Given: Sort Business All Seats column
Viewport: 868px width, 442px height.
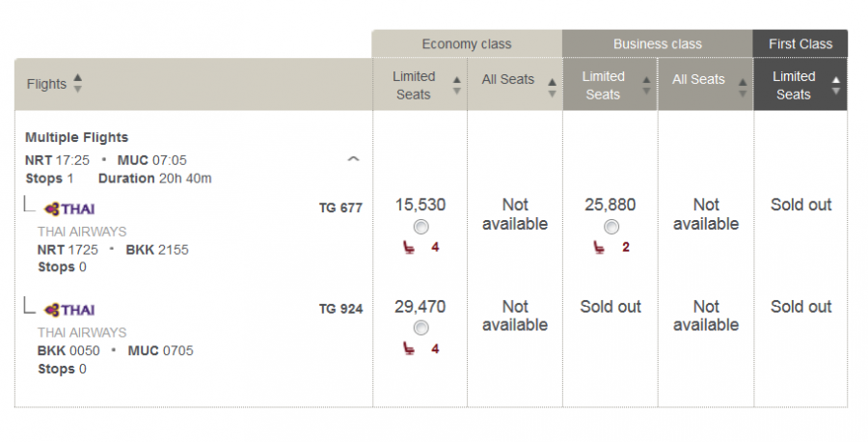Looking at the screenshot, I should [x=742, y=86].
